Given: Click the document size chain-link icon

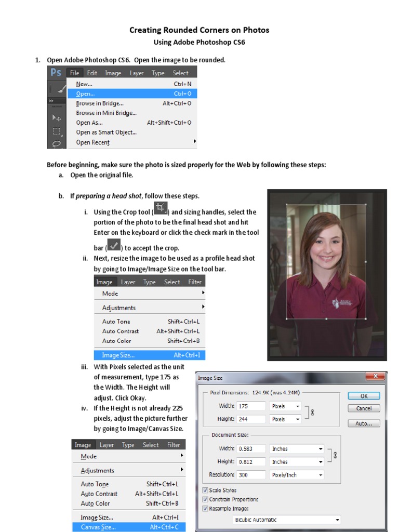Looking at the screenshot, I should point(335,455).
